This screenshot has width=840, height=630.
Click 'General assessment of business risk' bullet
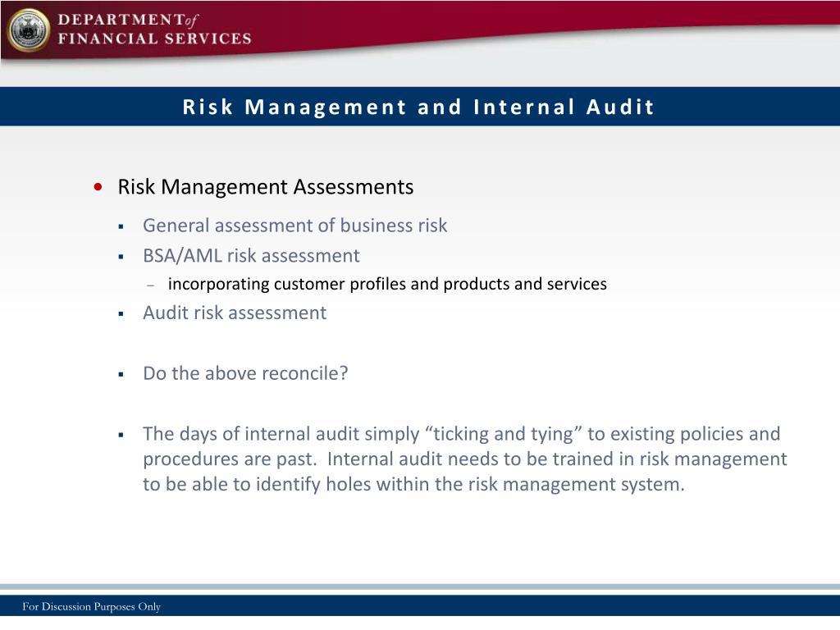point(294,226)
